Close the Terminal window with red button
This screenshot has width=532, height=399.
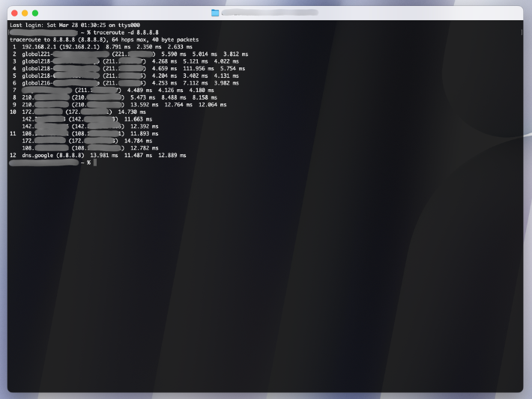(14, 13)
